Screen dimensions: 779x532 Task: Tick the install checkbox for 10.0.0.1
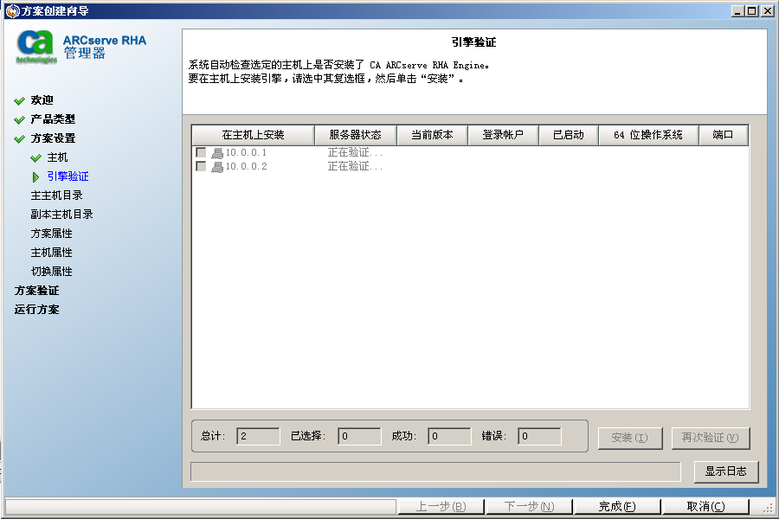point(201,152)
